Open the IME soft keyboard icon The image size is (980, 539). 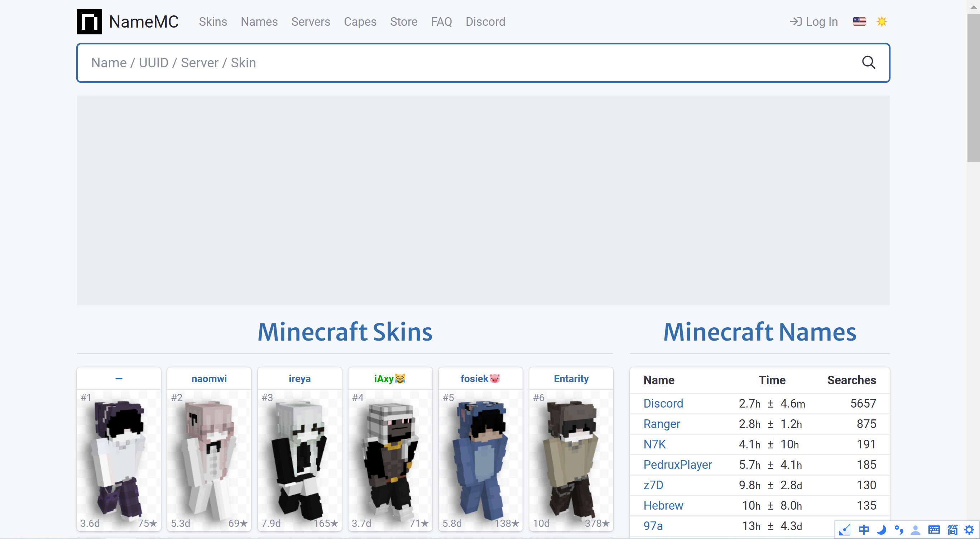[x=933, y=529]
